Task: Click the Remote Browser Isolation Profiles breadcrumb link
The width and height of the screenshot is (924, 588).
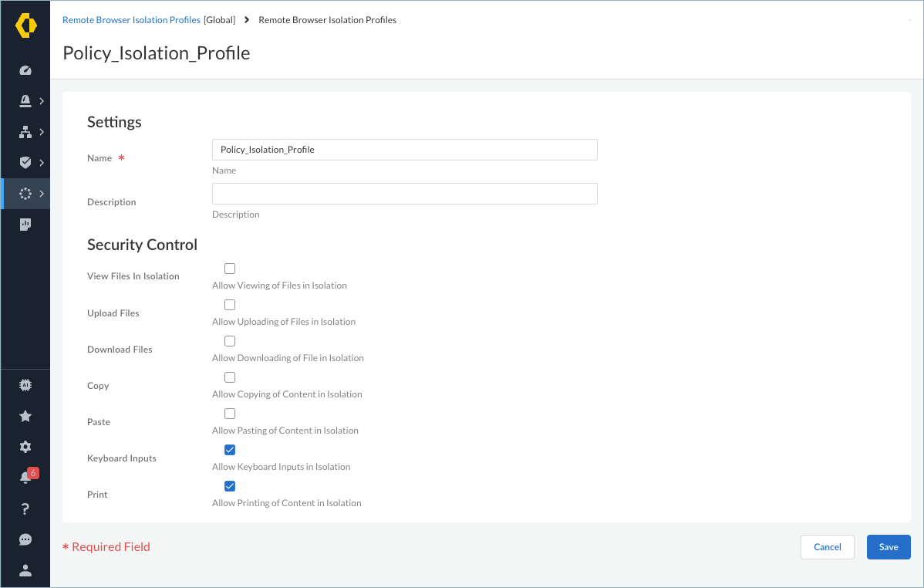Action: point(131,20)
